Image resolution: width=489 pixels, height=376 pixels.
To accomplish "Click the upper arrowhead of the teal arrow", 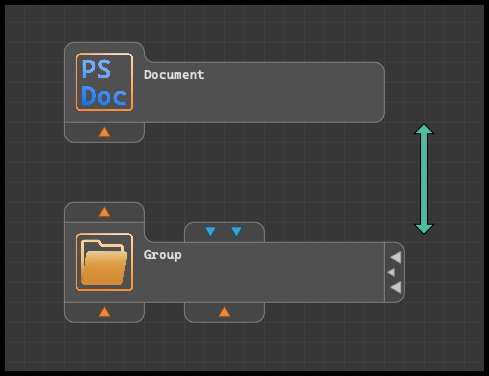I will [424, 129].
